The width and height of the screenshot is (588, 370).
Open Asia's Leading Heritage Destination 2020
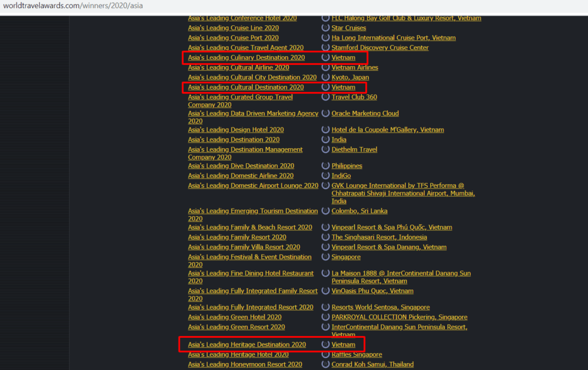(x=247, y=345)
